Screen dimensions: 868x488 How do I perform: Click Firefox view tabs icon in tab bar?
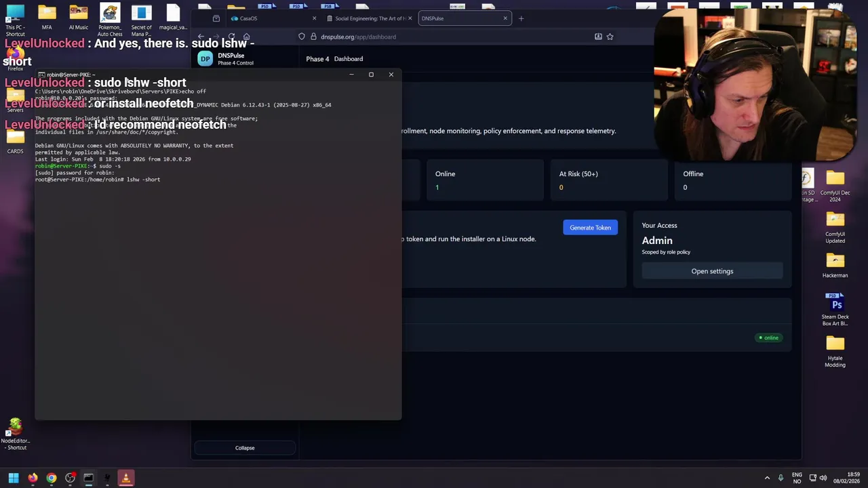pos(216,18)
